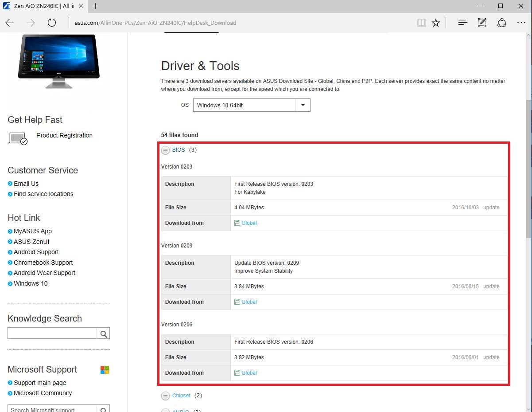Click the '4.04 MBytes' file size
This screenshot has width=532, height=412.
[249, 208]
